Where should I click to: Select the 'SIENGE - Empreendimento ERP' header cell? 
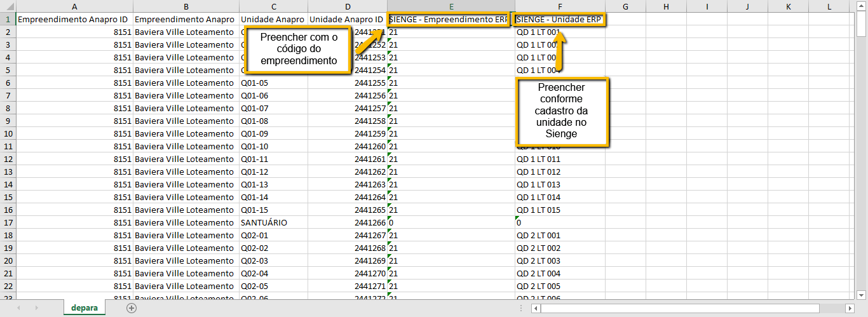pos(448,19)
